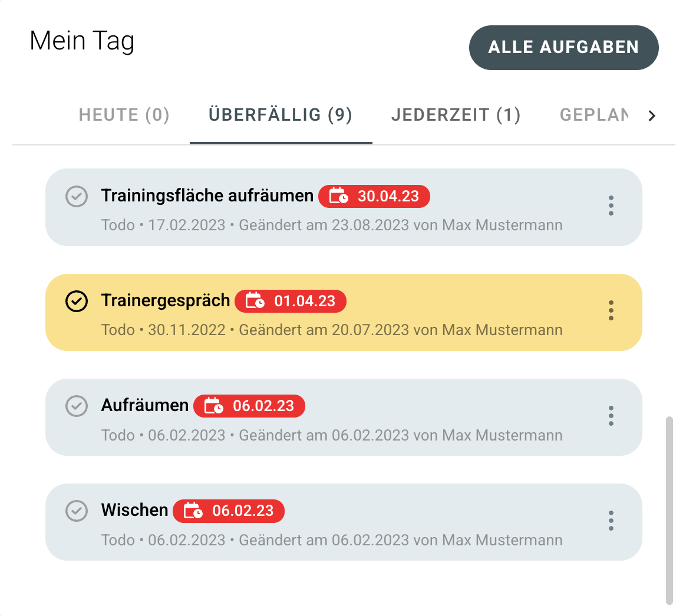
Task: Open the Trainergespräch task title
Action: click(x=166, y=301)
